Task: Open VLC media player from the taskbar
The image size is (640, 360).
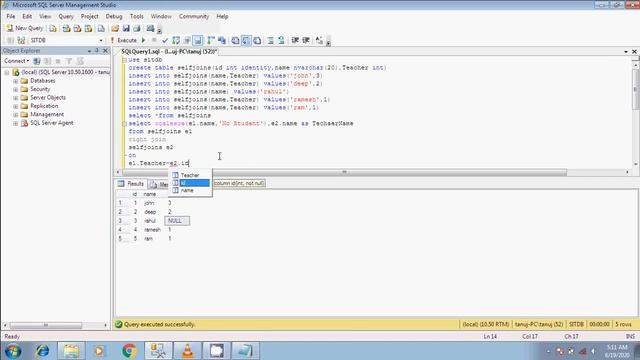Action: point(187,351)
